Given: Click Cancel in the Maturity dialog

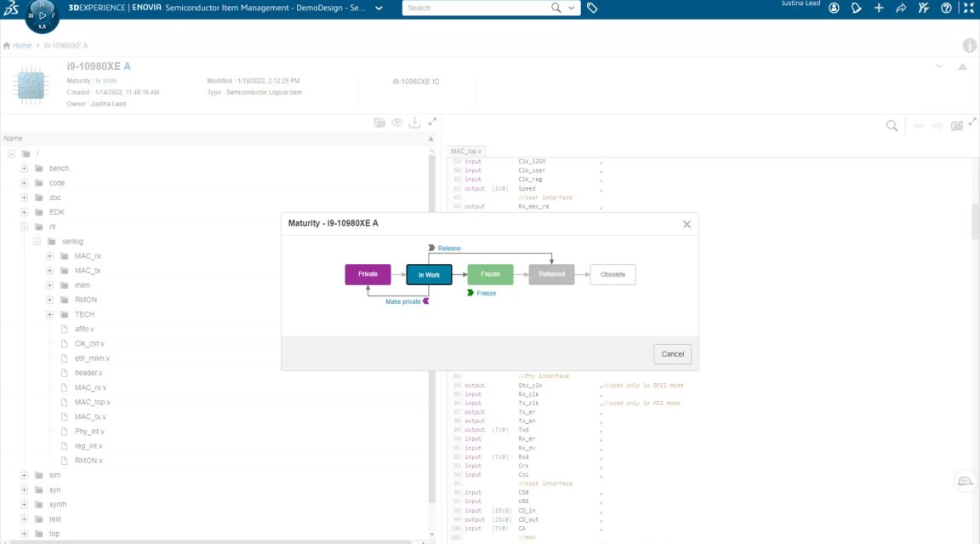Looking at the screenshot, I should point(672,353).
